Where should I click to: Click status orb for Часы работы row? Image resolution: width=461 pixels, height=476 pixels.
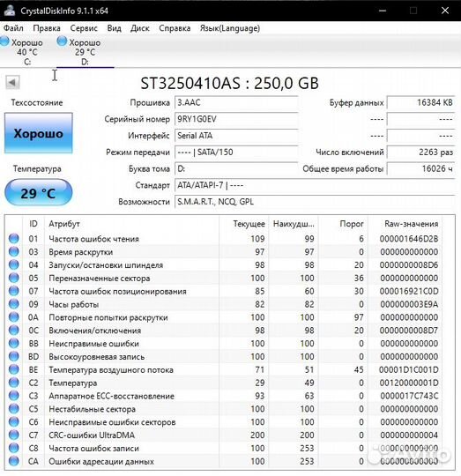(13, 304)
